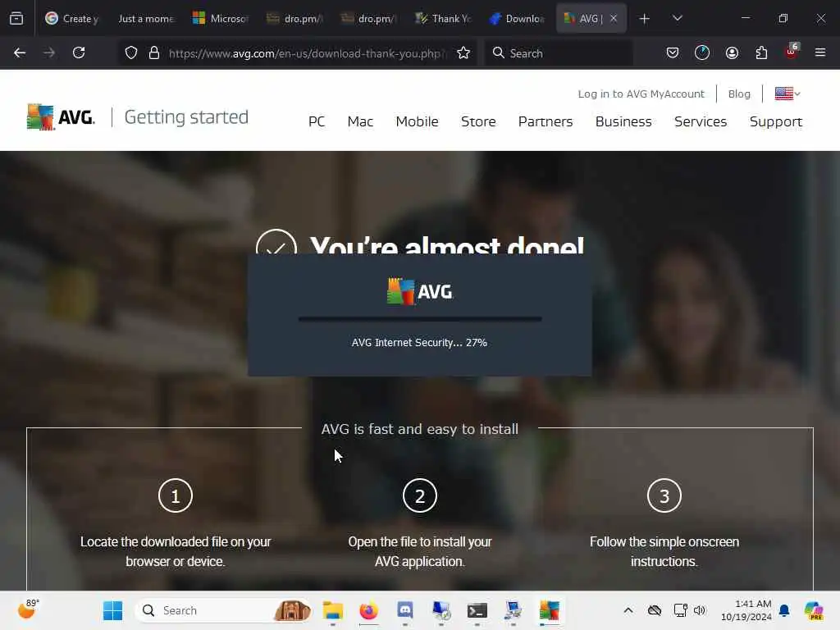840x630 pixels.
Task: Open the Save to Pocket icon
Action: click(x=673, y=52)
